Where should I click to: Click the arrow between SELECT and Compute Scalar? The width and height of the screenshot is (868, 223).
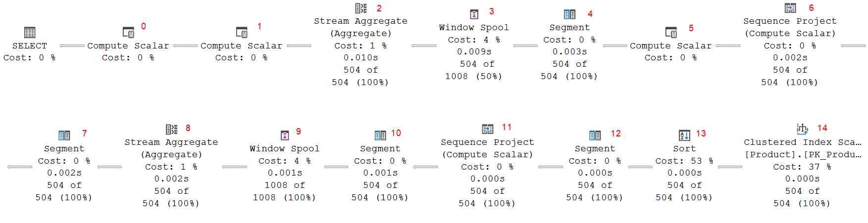pos(72,46)
